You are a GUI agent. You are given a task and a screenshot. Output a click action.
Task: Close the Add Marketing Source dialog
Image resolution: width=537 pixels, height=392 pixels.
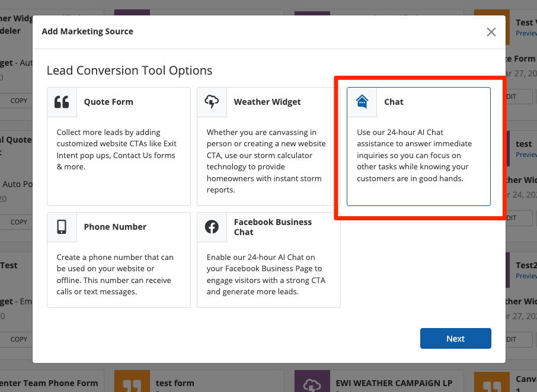[x=491, y=32]
